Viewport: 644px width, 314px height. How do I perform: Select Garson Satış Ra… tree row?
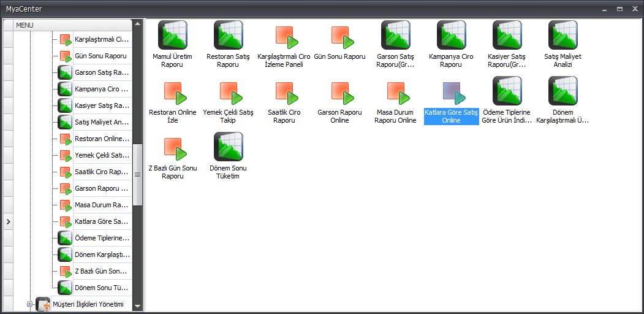point(102,73)
